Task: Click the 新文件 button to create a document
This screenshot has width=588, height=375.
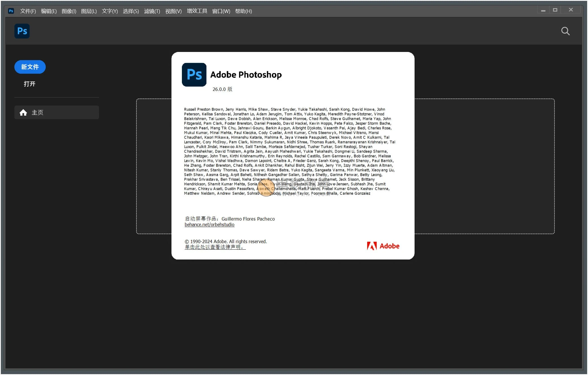Action: pyautogui.click(x=30, y=67)
